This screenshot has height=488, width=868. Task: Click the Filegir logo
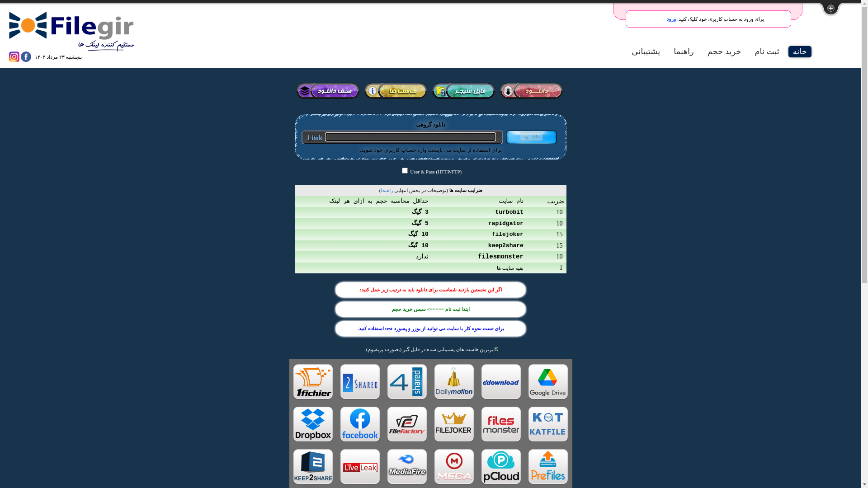(71, 31)
